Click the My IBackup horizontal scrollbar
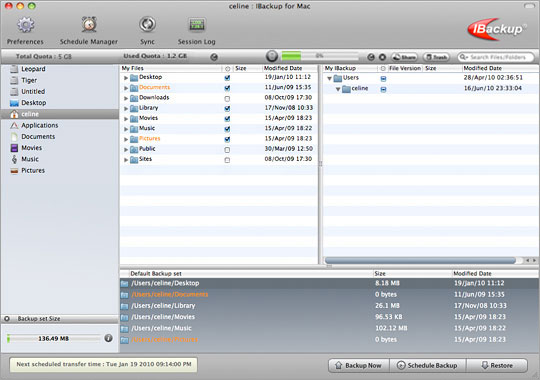Viewport: 540px width, 380px height. (x=420, y=260)
